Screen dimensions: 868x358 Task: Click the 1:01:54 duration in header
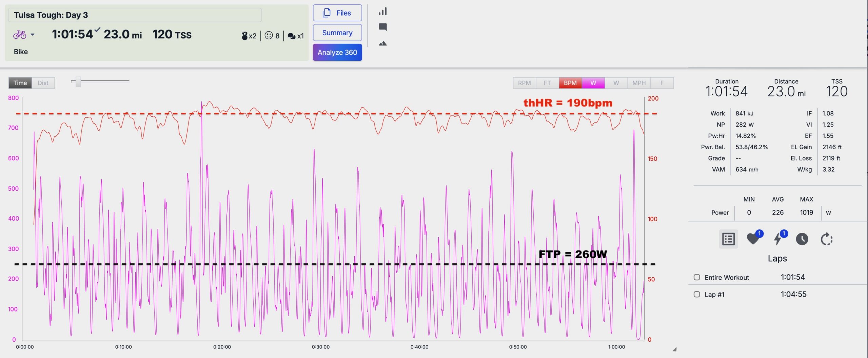pos(72,34)
